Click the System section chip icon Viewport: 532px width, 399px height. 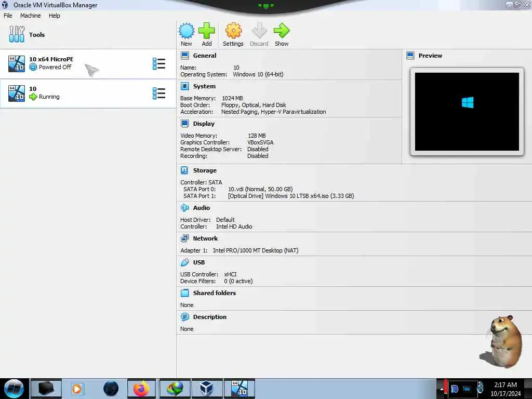184,86
